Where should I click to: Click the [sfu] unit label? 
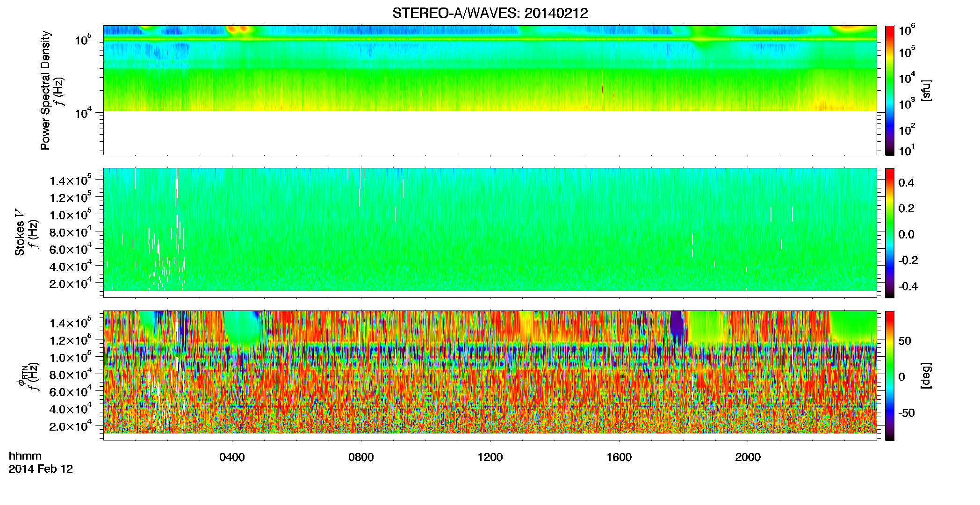click(x=926, y=90)
